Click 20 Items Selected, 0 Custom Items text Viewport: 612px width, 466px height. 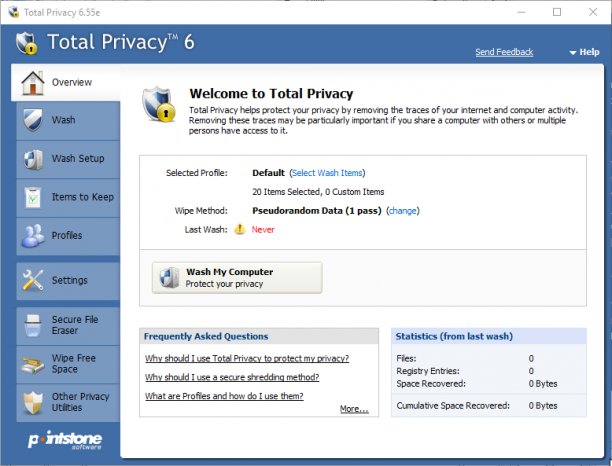pos(318,192)
